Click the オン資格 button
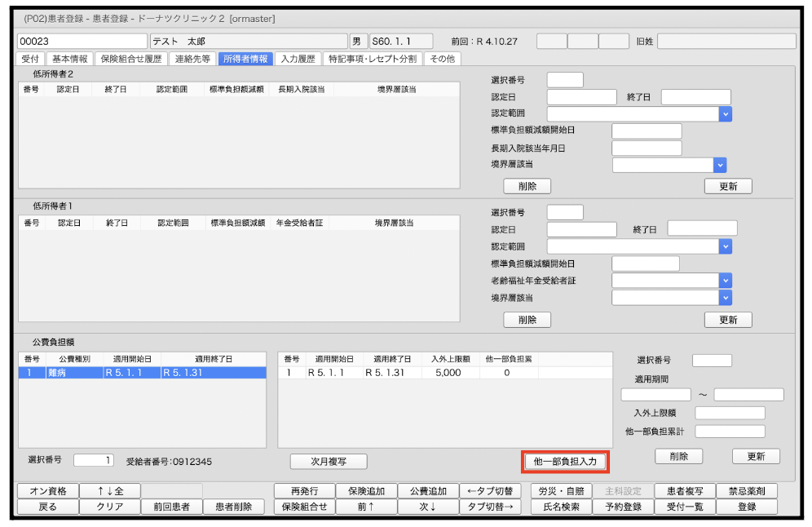This screenshot has height=527, width=812. (48, 491)
